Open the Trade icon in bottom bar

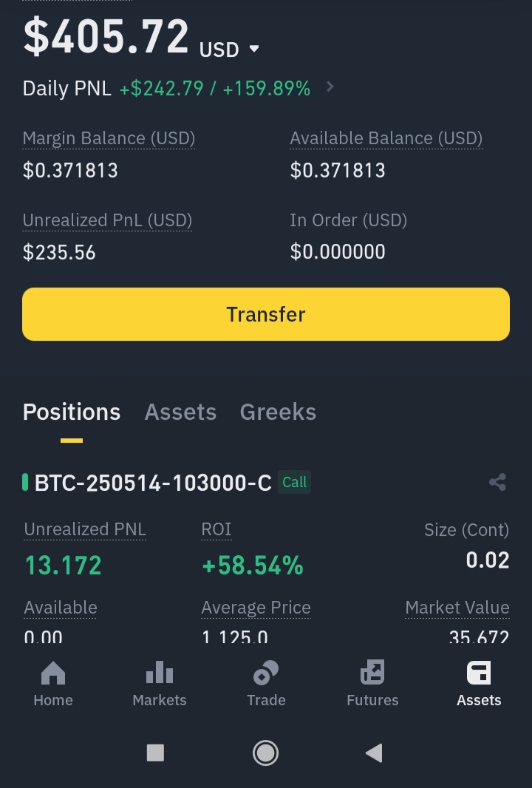coord(266,673)
